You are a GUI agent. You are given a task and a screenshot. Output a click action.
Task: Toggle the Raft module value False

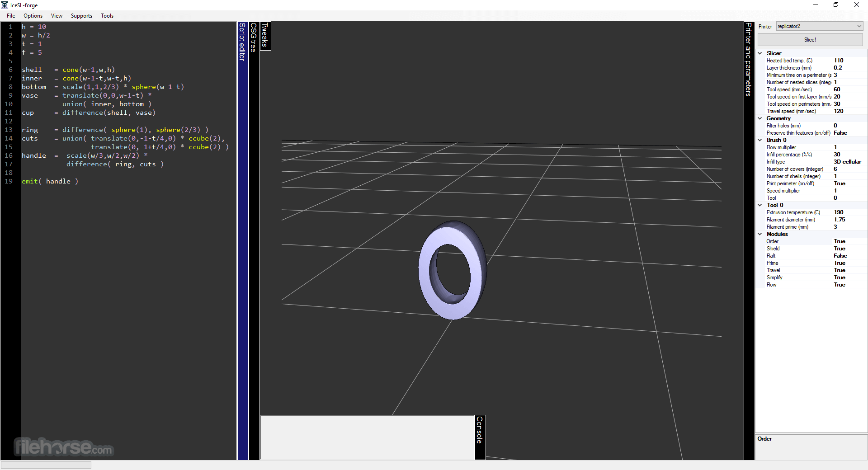point(840,256)
